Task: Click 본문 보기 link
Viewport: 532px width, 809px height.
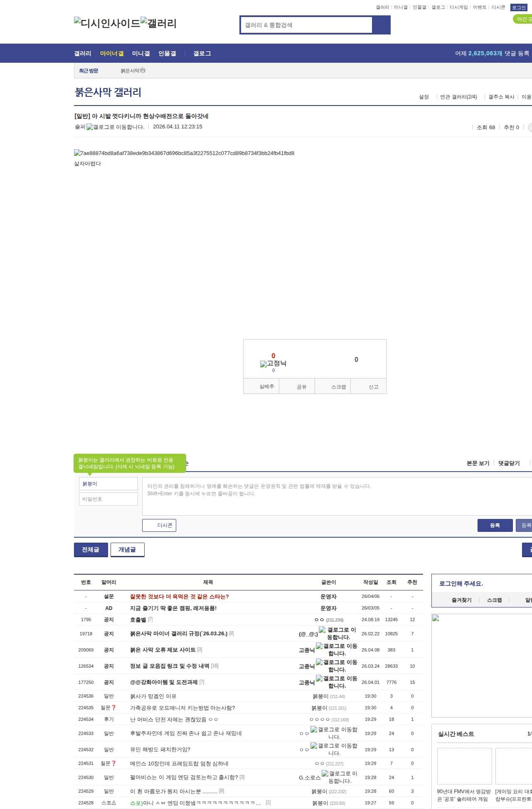Action: (478, 463)
